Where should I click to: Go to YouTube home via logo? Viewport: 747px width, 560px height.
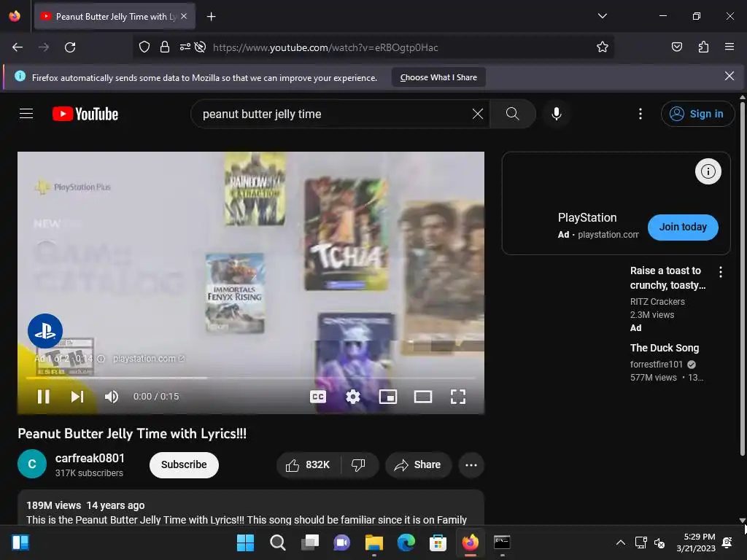[85, 114]
